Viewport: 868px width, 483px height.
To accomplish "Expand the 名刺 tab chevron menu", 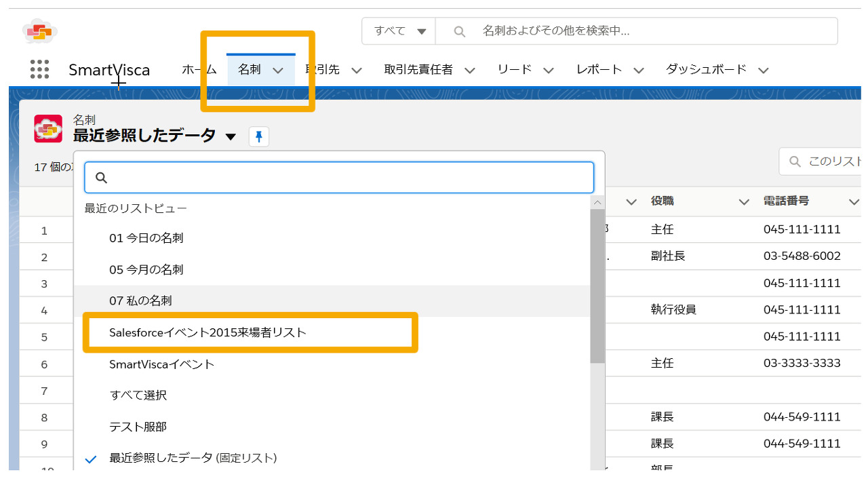I will [278, 70].
